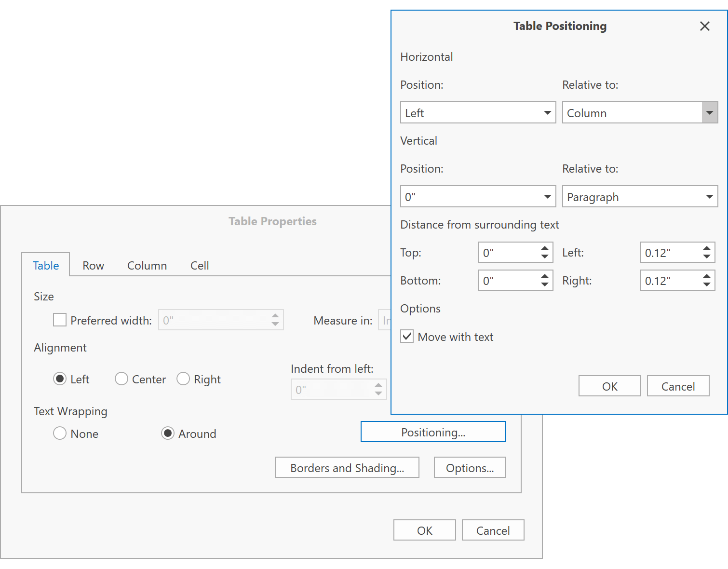Open Borders and Shading settings
The image size is (728, 569).
[x=347, y=467]
